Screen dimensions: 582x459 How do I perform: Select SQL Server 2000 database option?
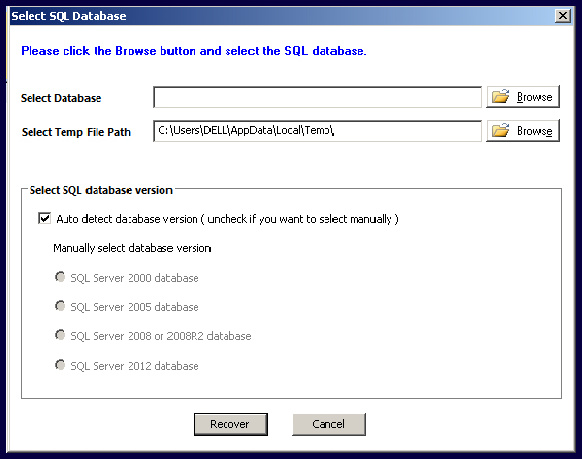60,277
